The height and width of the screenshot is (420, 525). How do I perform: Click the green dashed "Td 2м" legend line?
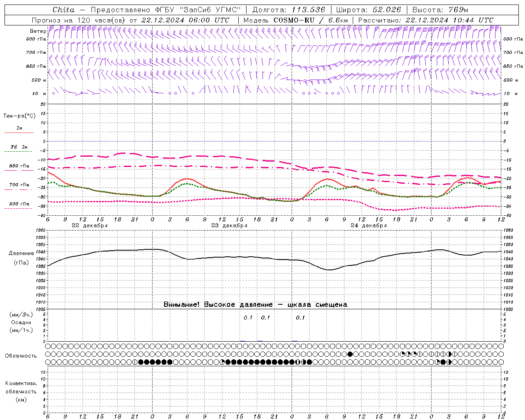tap(19, 151)
